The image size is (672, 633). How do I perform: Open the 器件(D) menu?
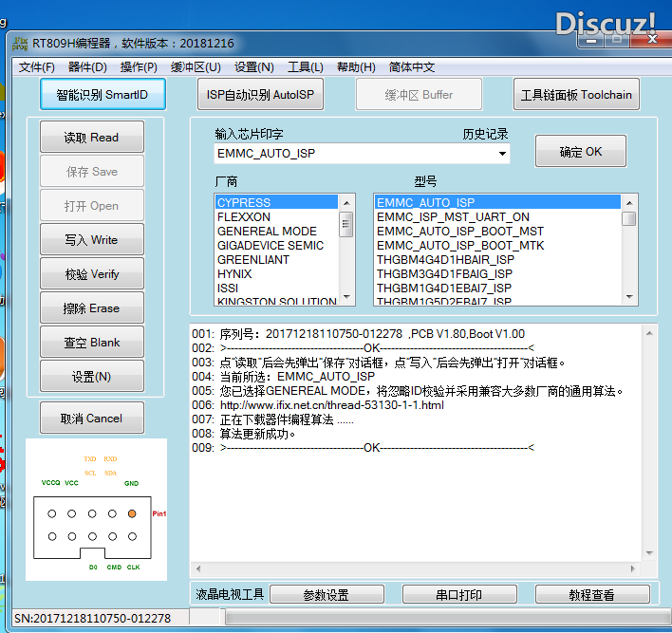coord(87,67)
